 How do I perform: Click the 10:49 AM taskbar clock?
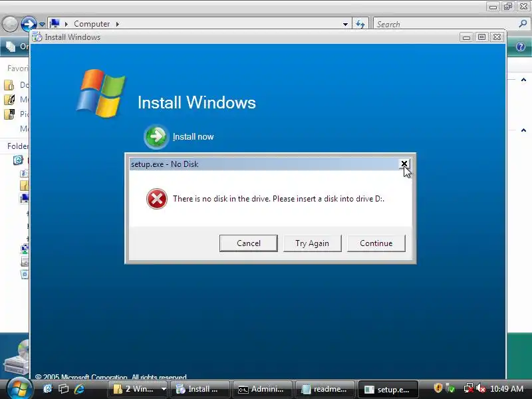click(x=507, y=389)
